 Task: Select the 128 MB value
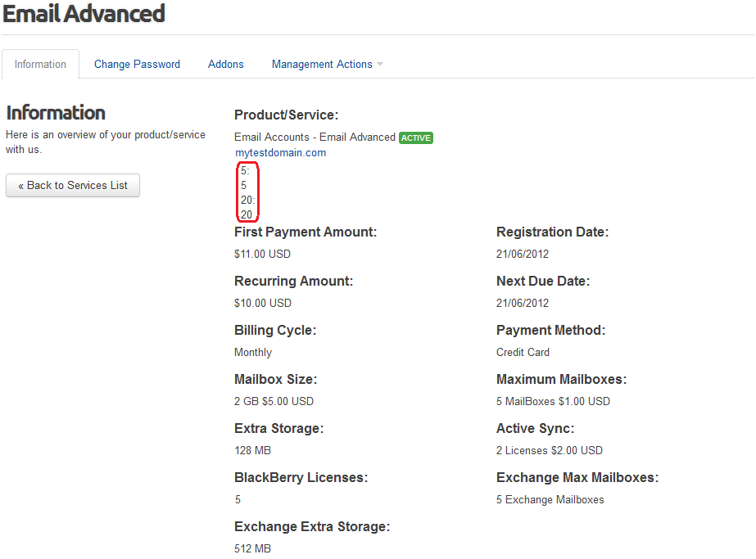coord(252,451)
